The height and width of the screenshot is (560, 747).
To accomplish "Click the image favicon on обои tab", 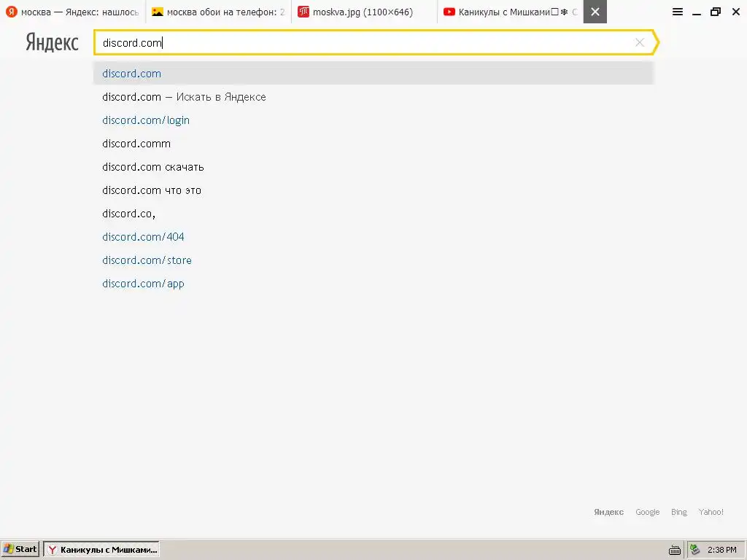I will (158, 12).
